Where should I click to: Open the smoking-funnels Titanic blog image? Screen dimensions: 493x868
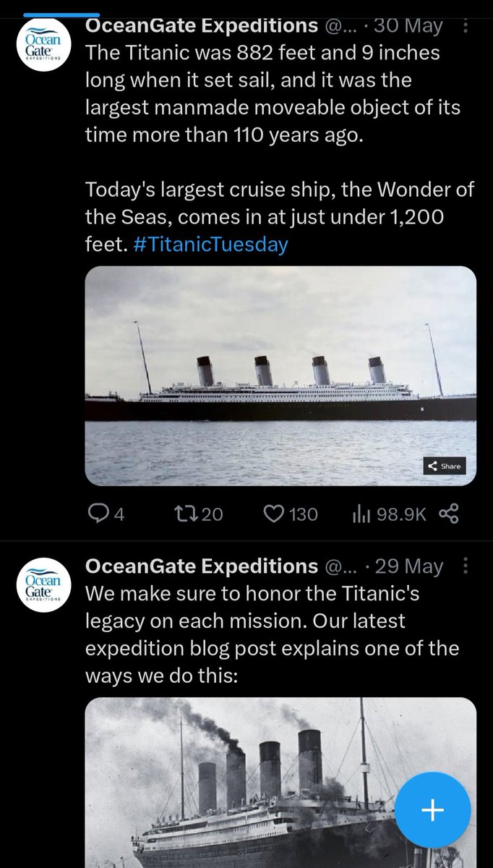click(280, 781)
